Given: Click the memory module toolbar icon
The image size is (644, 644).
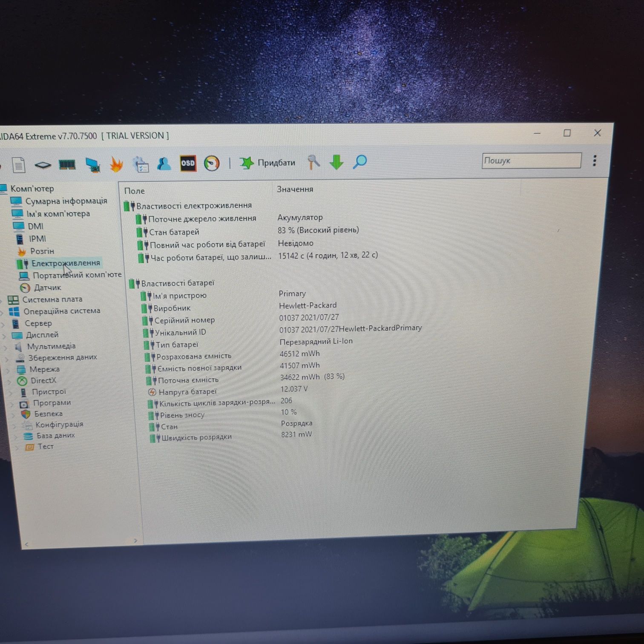Looking at the screenshot, I should pyautogui.click(x=67, y=164).
